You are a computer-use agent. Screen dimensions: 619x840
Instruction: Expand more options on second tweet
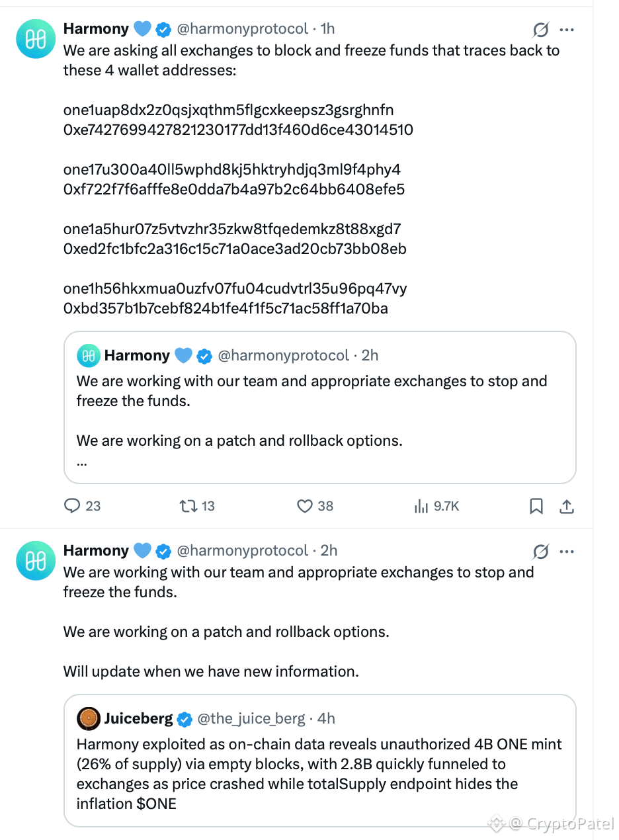coord(567,552)
